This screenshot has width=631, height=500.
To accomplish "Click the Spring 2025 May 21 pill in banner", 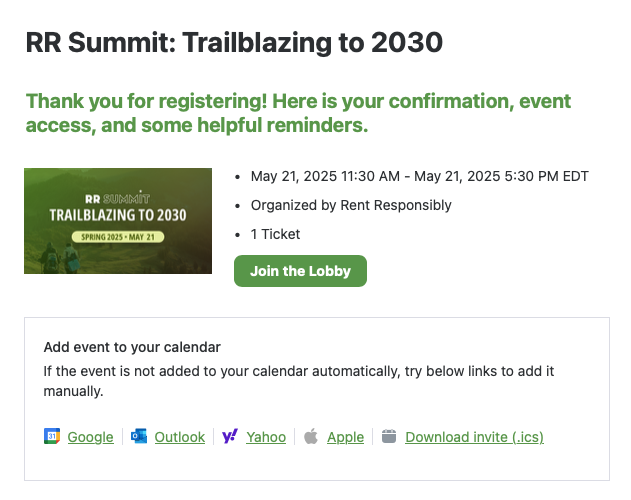I will tap(118, 237).
